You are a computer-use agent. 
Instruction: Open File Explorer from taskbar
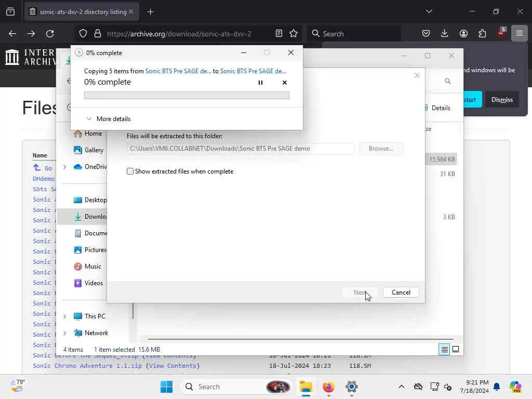pyautogui.click(x=305, y=387)
